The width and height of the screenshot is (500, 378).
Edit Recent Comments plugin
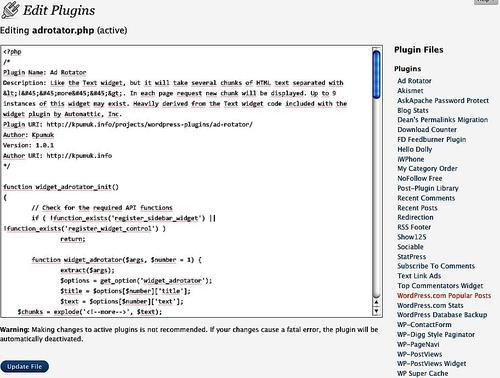[x=426, y=198]
